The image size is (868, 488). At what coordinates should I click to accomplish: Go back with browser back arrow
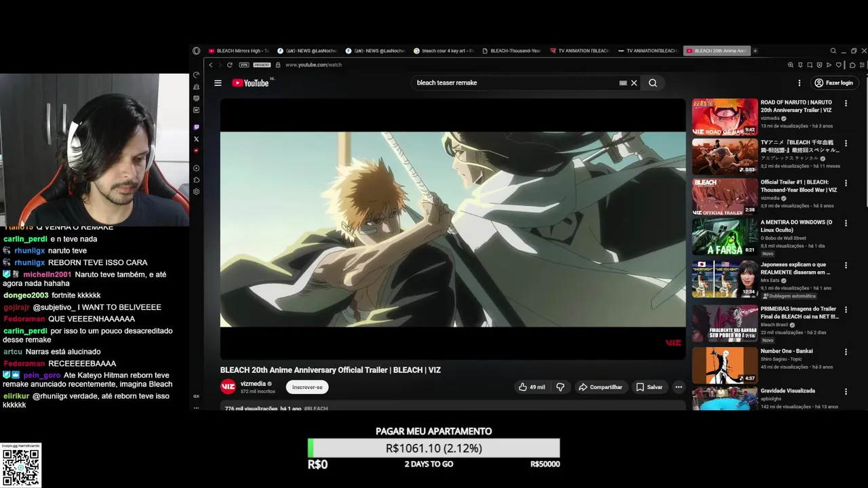(211, 65)
